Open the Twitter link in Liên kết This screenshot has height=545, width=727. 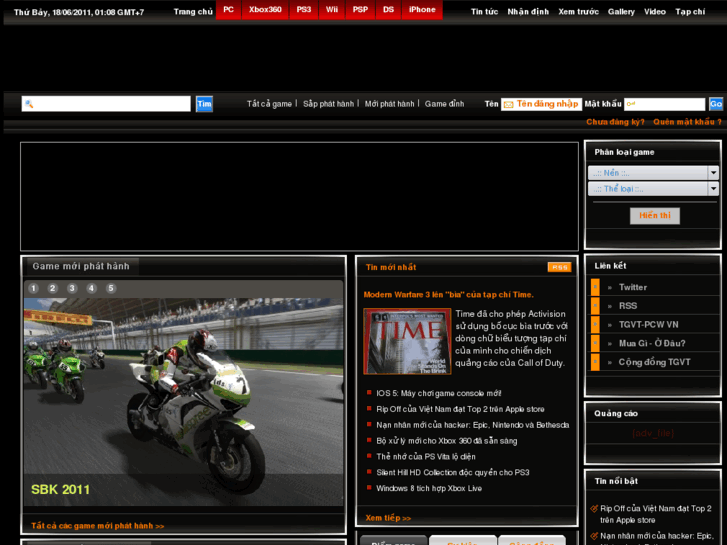click(633, 287)
